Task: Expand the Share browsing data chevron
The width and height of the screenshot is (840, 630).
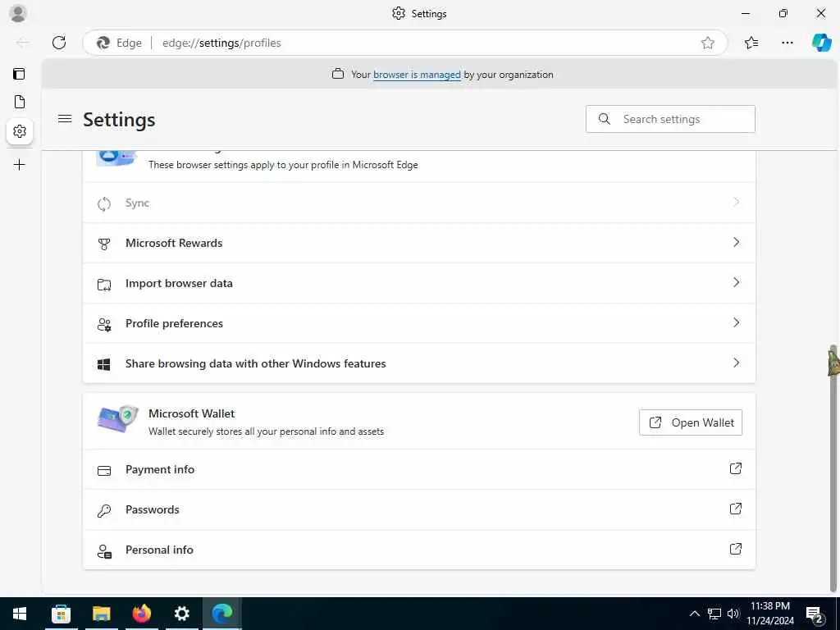Action: 736,363
